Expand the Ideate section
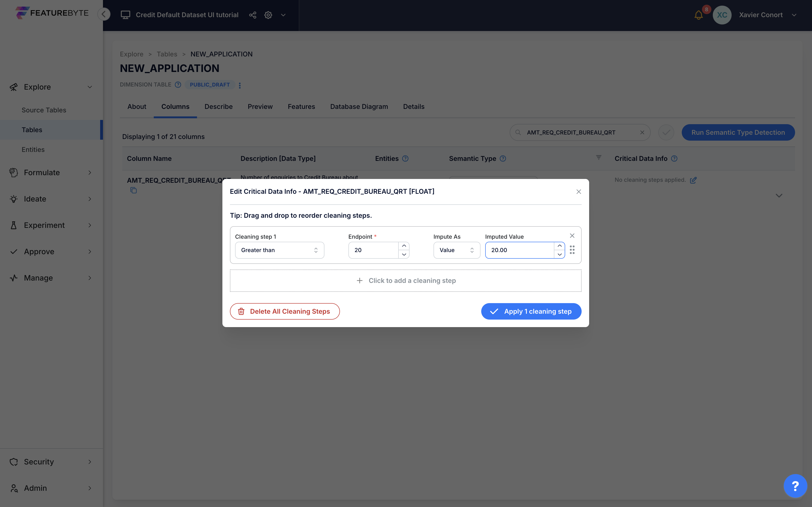This screenshot has height=507, width=812. pyautogui.click(x=90, y=199)
